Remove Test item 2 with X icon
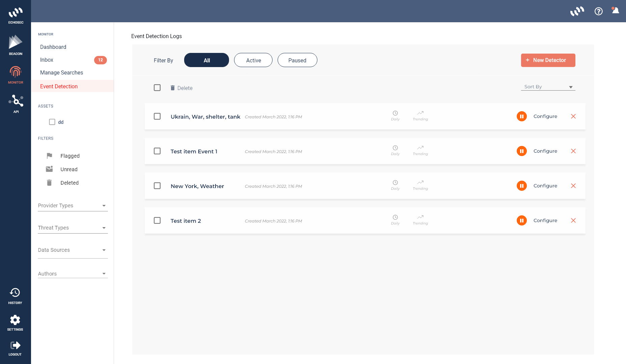Viewport: 626px width, 364px height. (573, 220)
